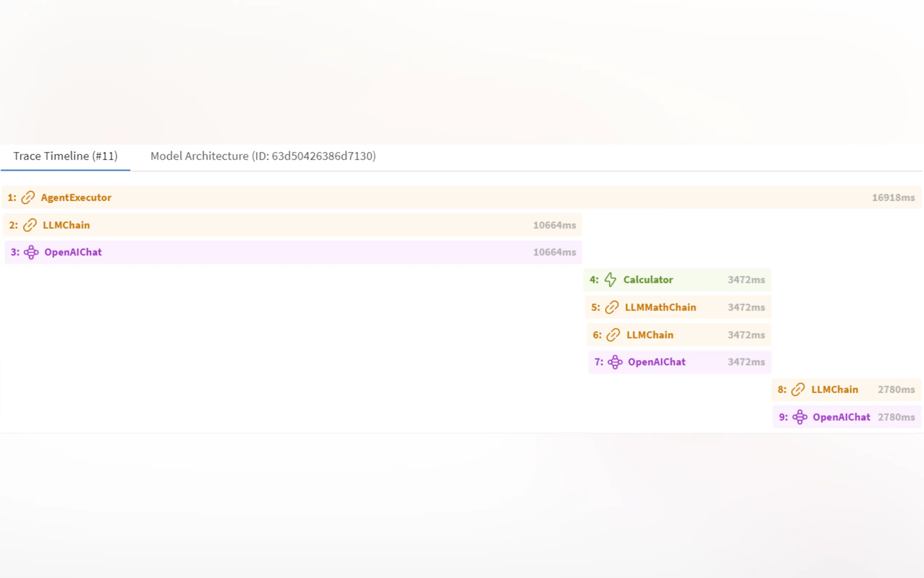
Task: Select the AgentExecutor span label
Action: [76, 198]
